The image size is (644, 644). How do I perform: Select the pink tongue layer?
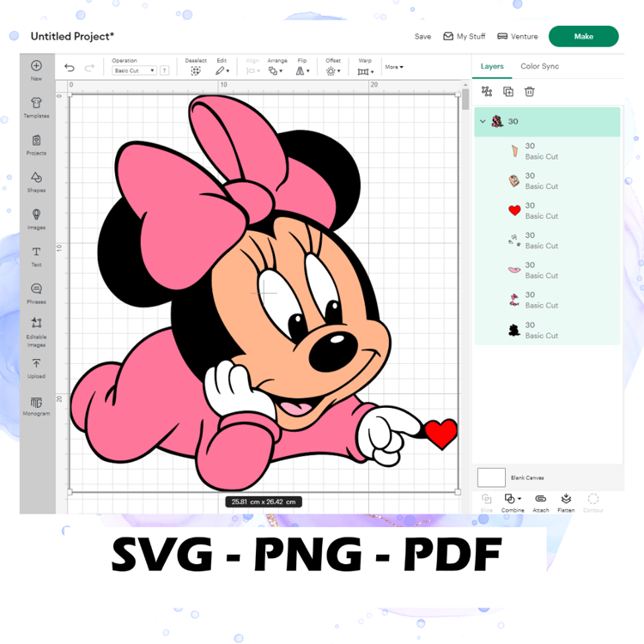pyautogui.click(x=547, y=270)
